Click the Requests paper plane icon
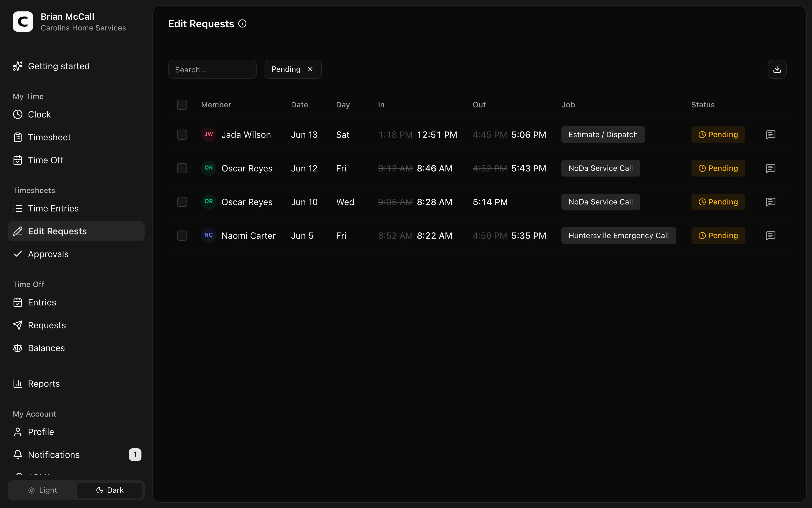 18,325
